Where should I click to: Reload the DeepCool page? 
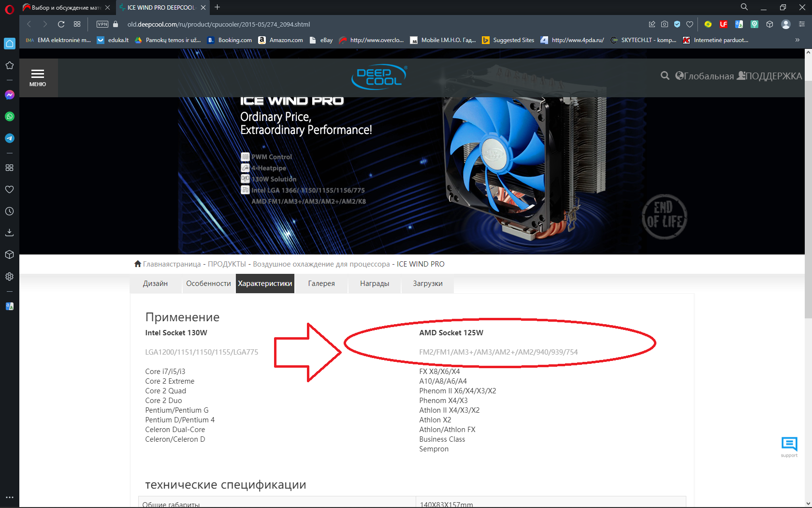61,24
